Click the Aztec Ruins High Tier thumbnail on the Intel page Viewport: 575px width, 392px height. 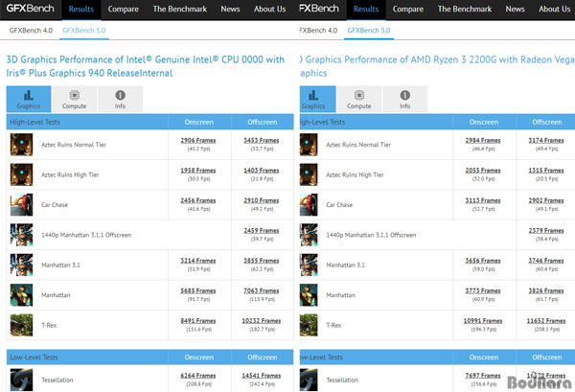tap(21, 174)
